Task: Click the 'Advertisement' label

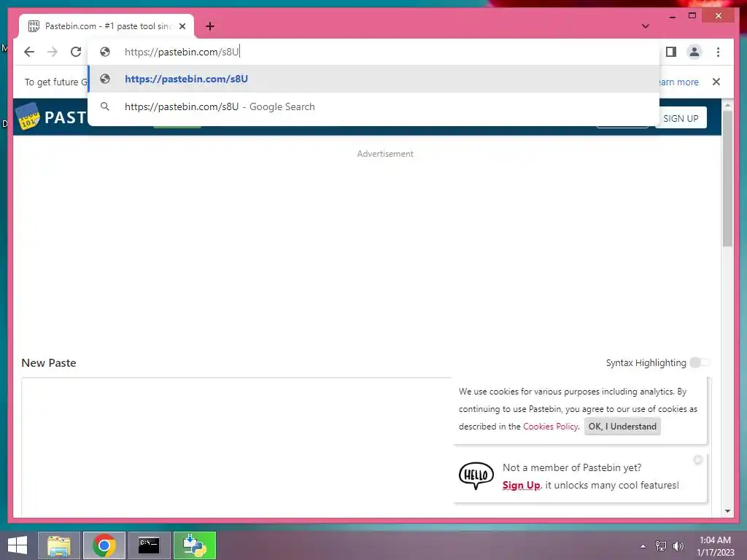Action: tap(385, 154)
